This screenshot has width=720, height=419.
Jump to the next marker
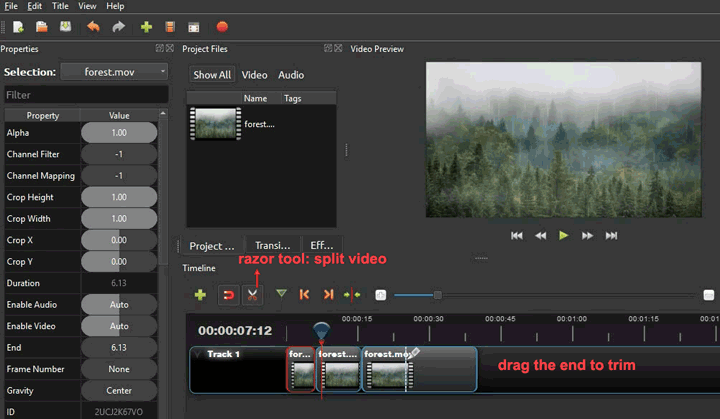(x=328, y=295)
